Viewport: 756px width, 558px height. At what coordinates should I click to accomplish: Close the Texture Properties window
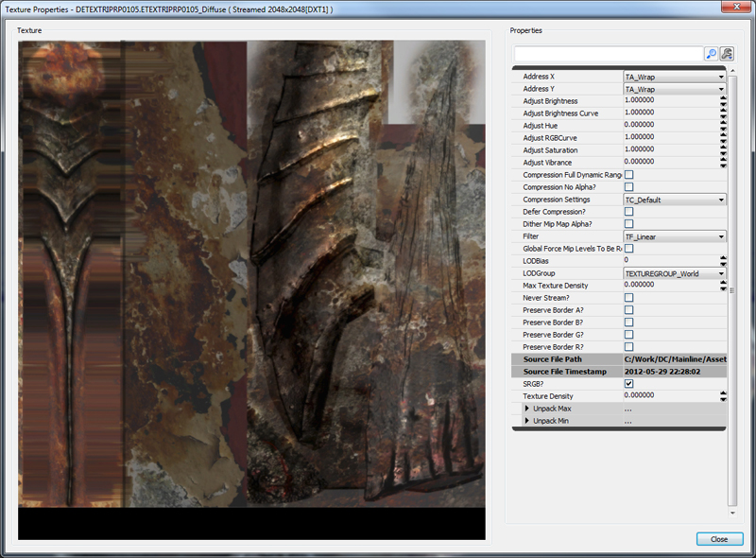[737, 7]
